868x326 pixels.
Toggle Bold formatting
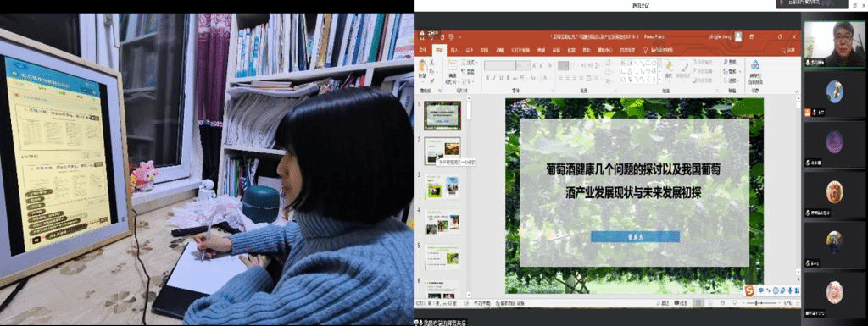487,78
